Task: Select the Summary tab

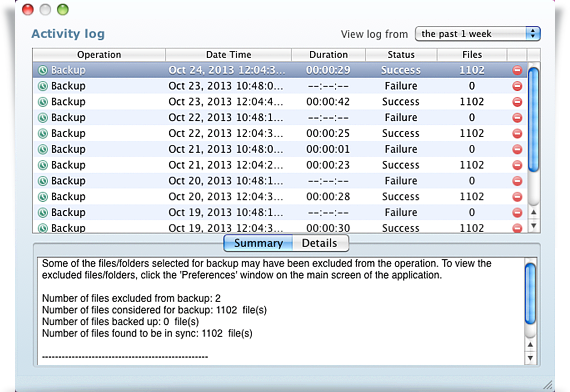Action: (x=258, y=243)
